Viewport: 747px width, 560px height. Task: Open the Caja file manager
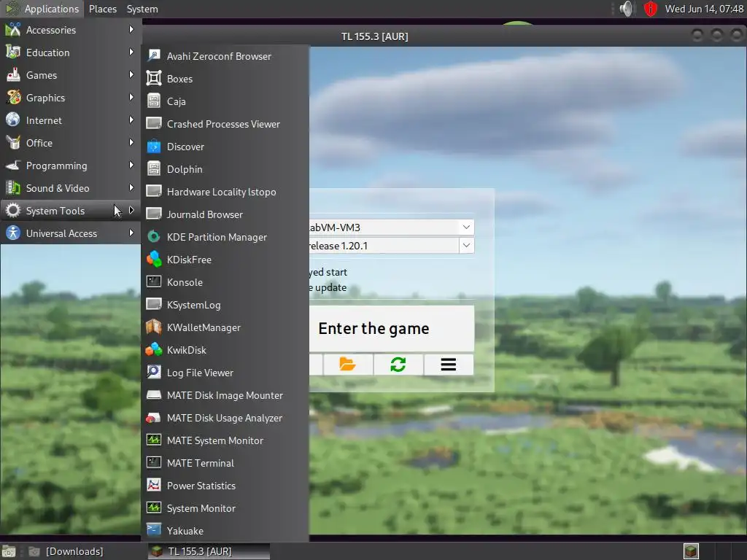pyautogui.click(x=225, y=101)
